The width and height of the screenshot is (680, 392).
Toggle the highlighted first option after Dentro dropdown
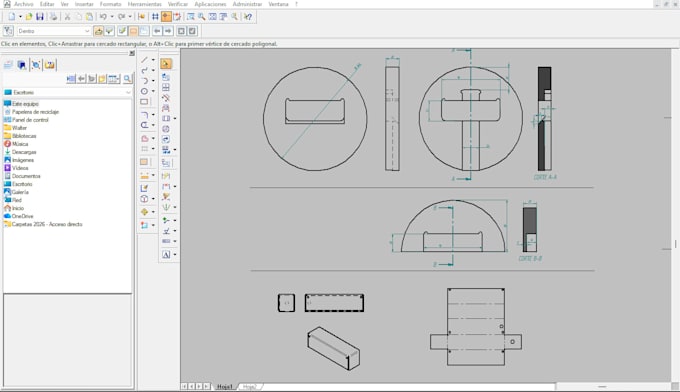point(98,31)
